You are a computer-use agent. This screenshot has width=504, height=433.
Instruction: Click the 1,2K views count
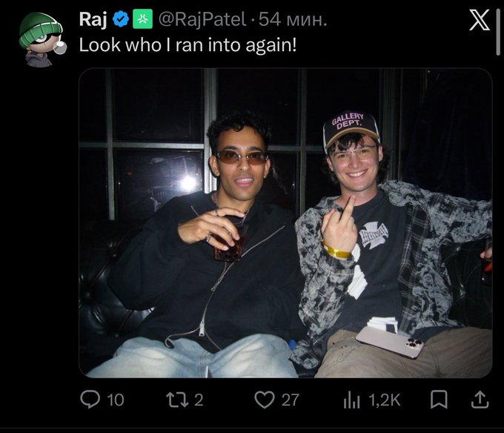click(385, 400)
